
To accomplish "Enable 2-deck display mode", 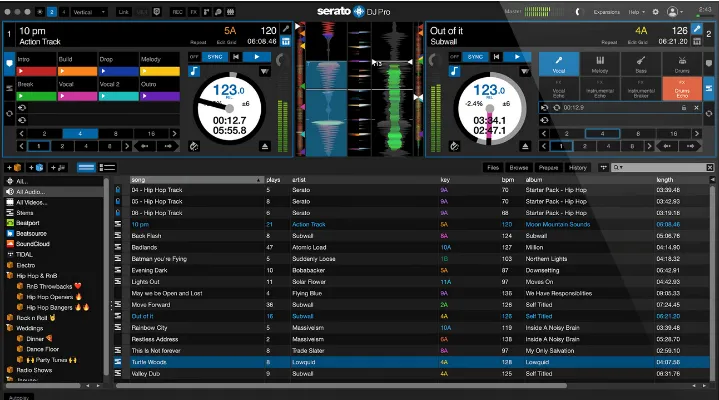I will 52,12.
